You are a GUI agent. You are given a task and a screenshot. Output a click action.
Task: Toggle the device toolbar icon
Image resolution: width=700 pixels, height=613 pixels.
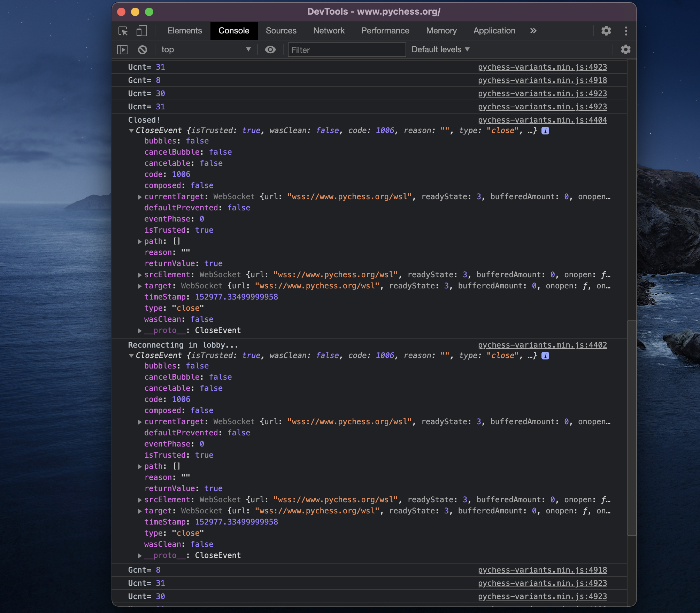tap(141, 31)
